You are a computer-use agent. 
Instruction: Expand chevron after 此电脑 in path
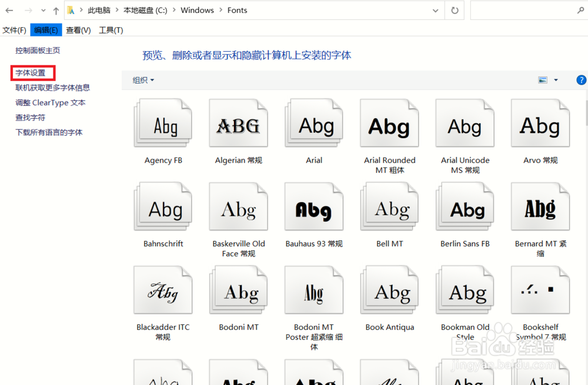click(116, 10)
